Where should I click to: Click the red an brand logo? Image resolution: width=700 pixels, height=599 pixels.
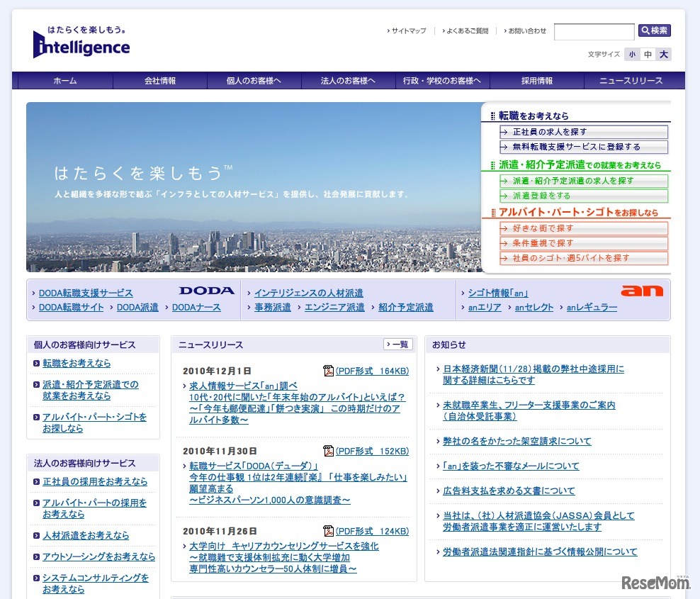pyautogui.click(x=642, y=291)
